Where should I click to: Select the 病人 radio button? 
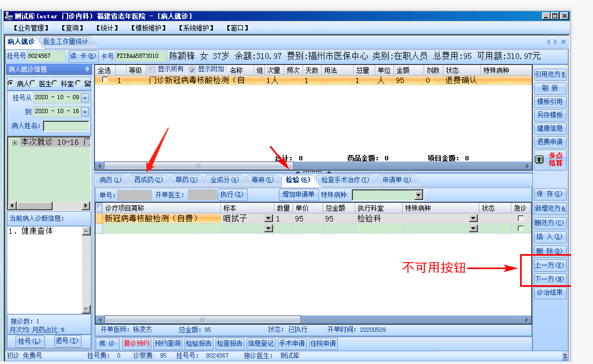pyautogui.click(x=11, y=83)
